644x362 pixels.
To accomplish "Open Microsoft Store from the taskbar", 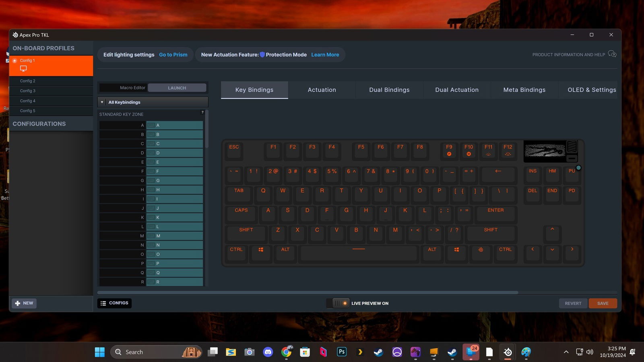I will (305, 352).
